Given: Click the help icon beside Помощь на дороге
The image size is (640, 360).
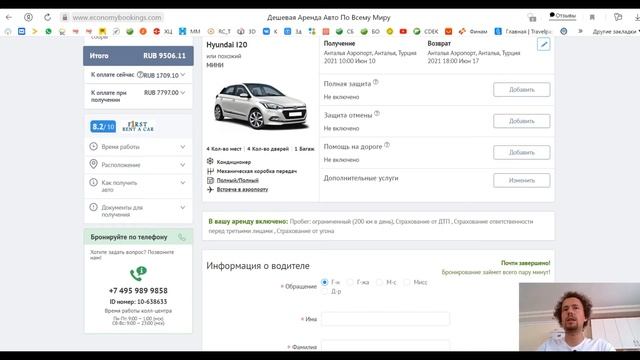Looking at the screenshot, I should coord(387,145).
